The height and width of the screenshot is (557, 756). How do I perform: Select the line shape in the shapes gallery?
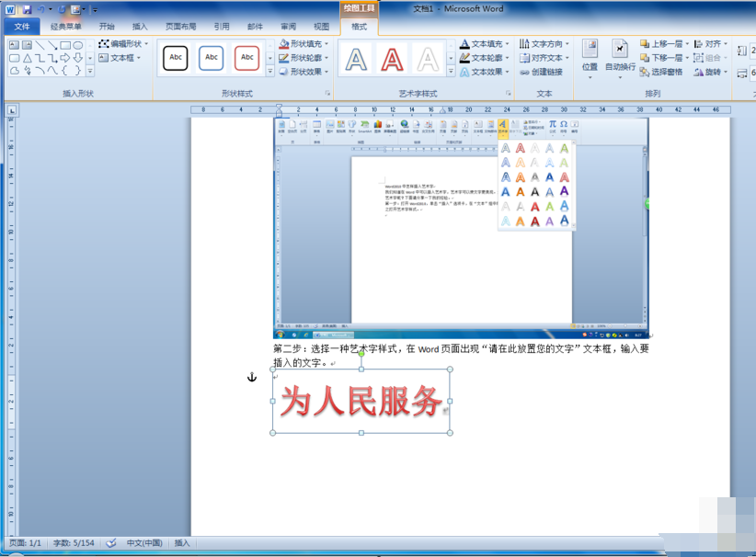40,45
